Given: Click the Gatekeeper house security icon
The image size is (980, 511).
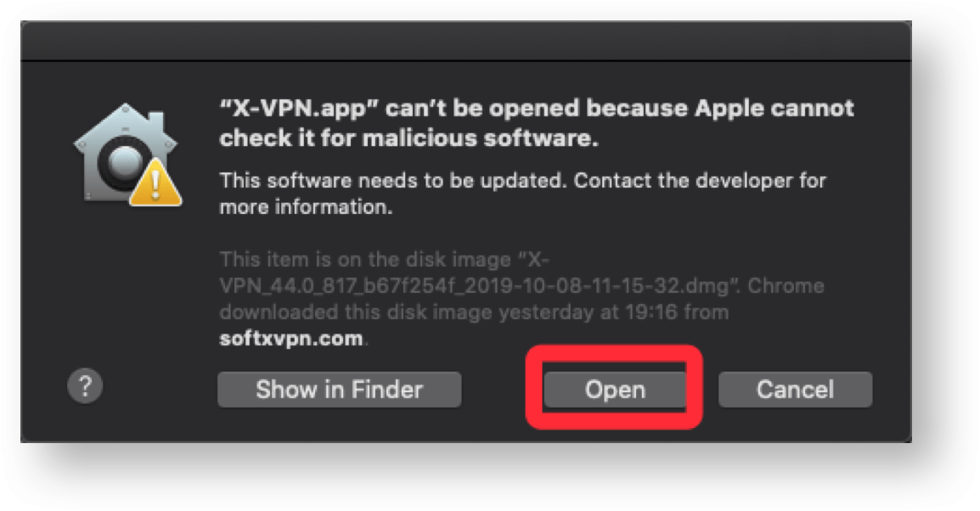Looking at the screenshot, I should (127, 154).
